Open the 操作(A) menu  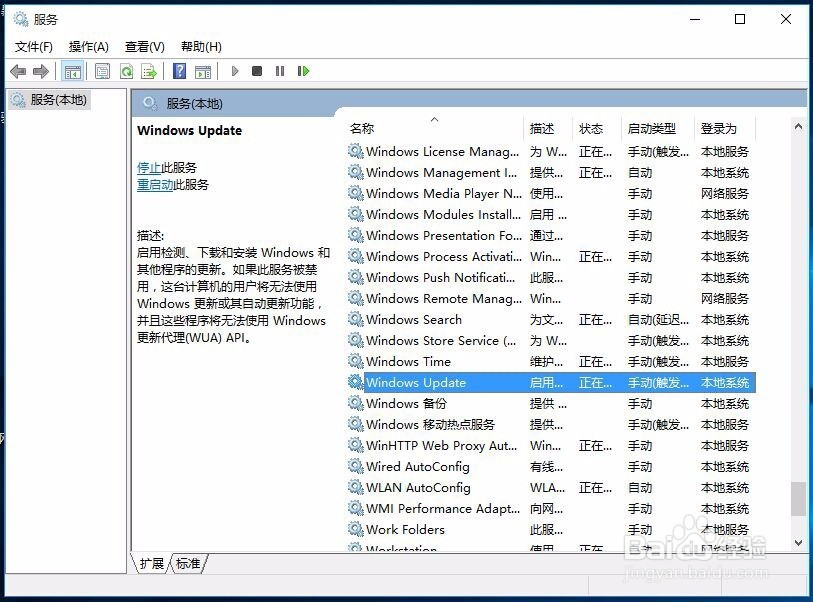click(88, 46)
